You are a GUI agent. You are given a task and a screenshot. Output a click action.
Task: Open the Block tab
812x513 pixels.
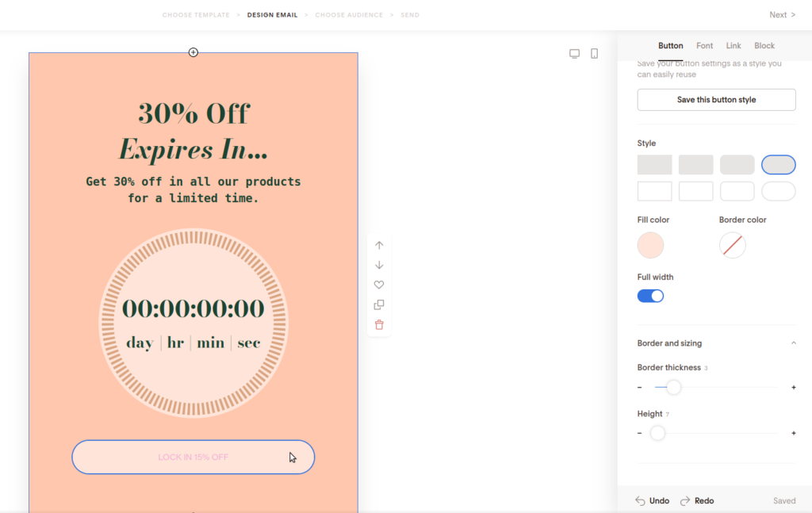[764, 45]
